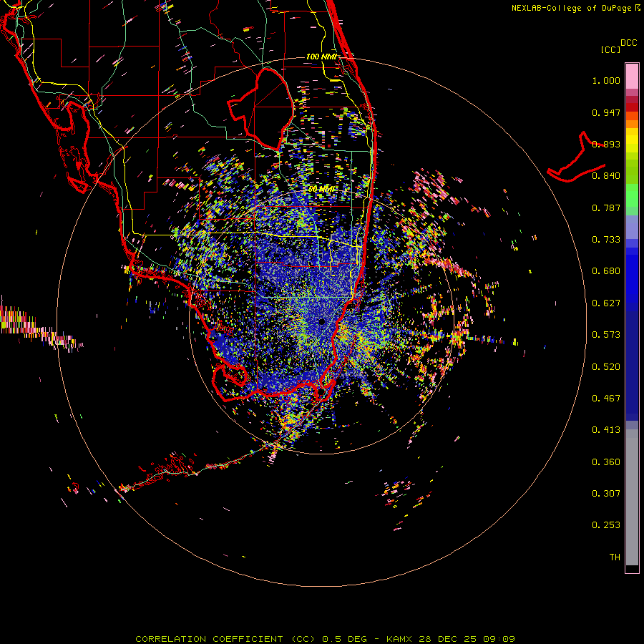Select the 1.000 value on the scale

[606, 80]
